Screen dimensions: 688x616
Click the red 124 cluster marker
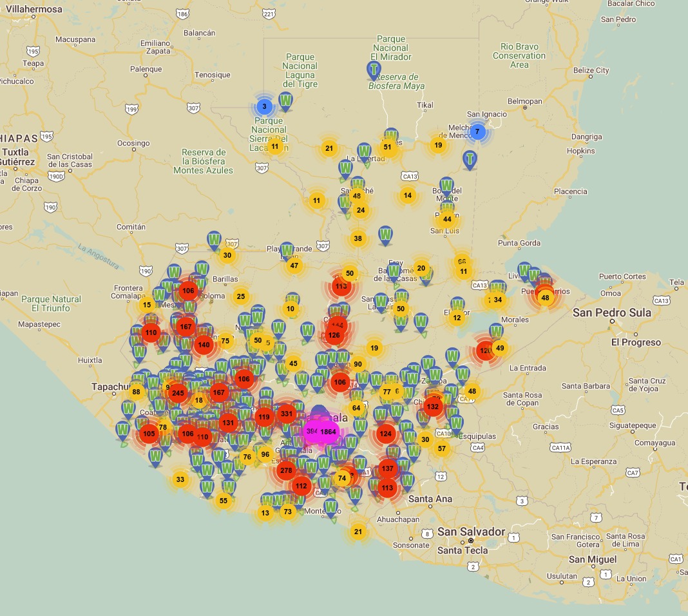pos(386,434)
